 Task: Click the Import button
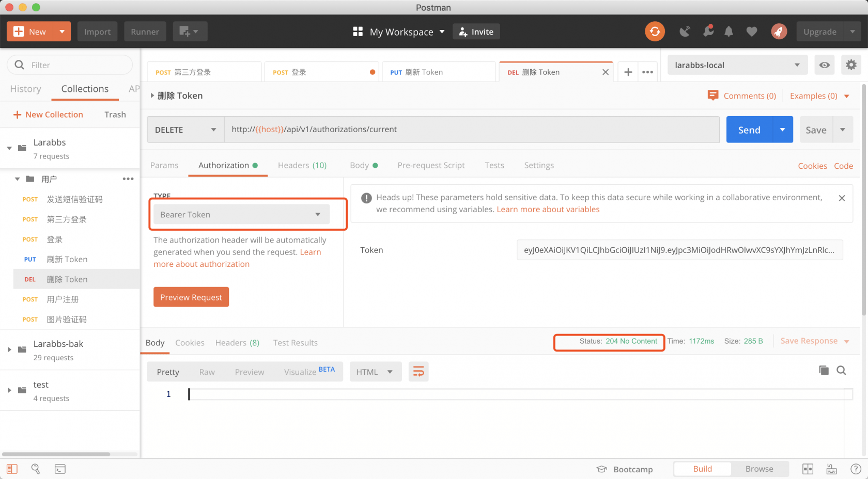click(x=97, y=31)
